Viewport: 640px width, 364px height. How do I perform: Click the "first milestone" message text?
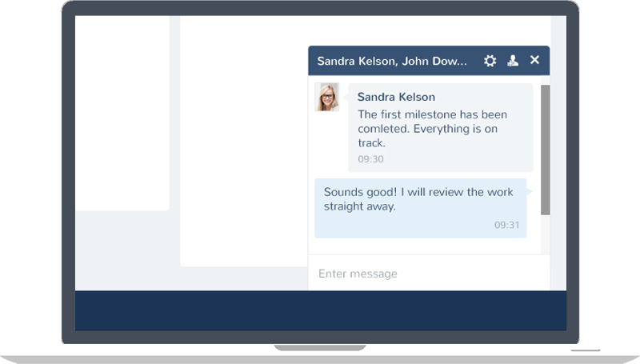[432, 128]
